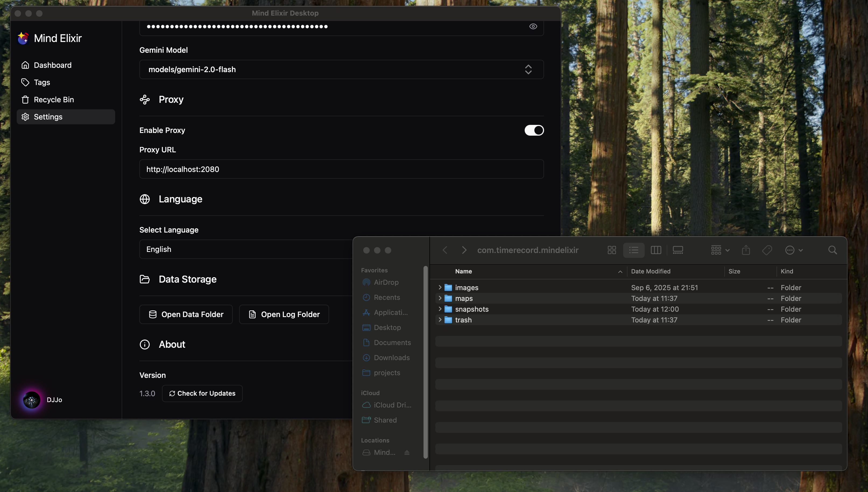
Task: Open Recents in Finder sidebar
Action: click(x=387, y=297)
